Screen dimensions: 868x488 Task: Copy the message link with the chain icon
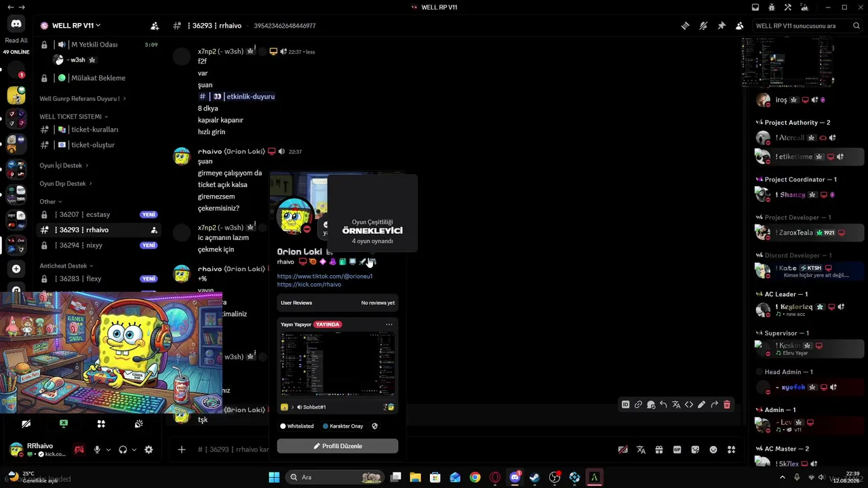click(x=638, y=405)
